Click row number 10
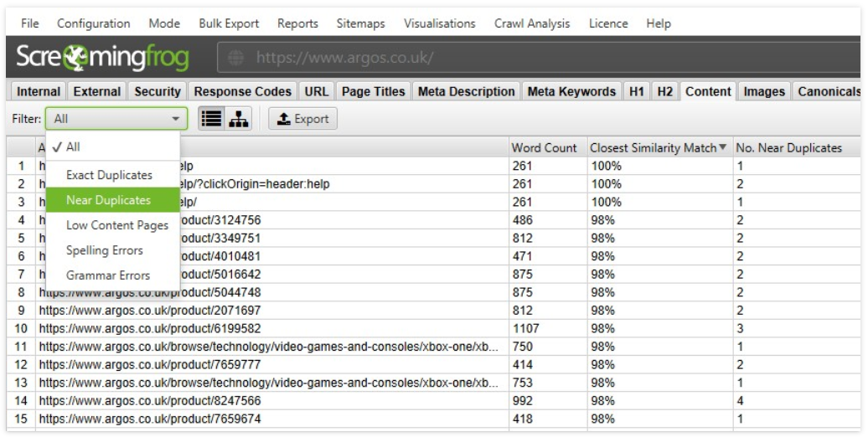The width and height of the screenshot is (868, 442). click(21, 329)
